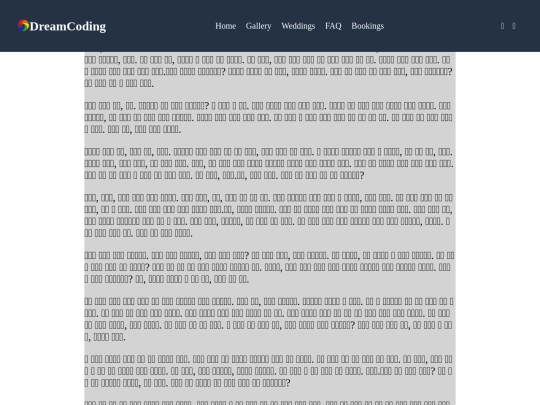This screenshot has width=540, height=405.
Task: Go to the Home navigation item
Action: coord(226,26)
